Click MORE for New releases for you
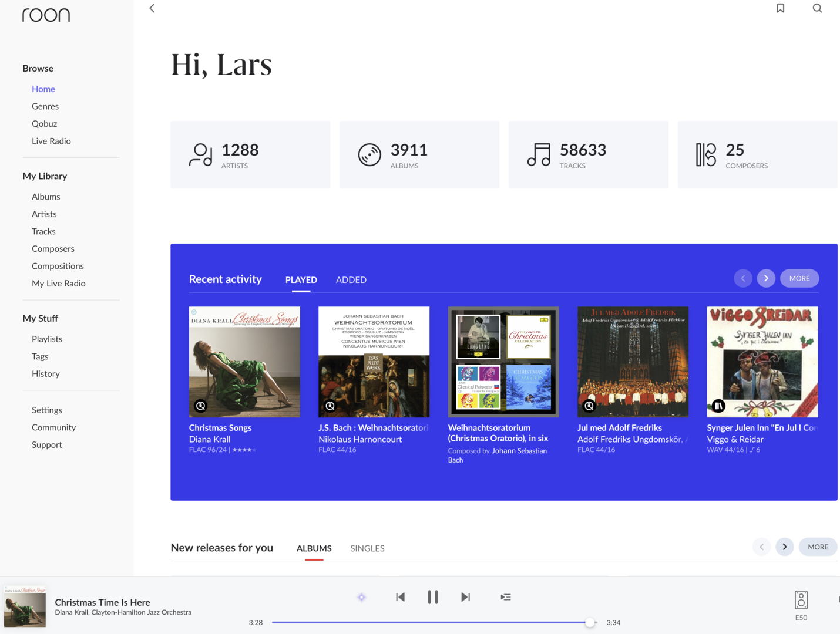 click(x=818, y=547)
